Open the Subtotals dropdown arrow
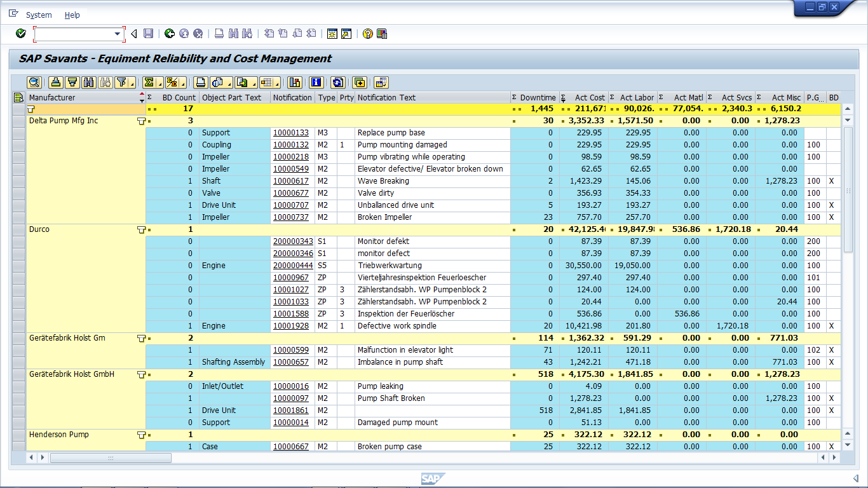 [183, 83]
